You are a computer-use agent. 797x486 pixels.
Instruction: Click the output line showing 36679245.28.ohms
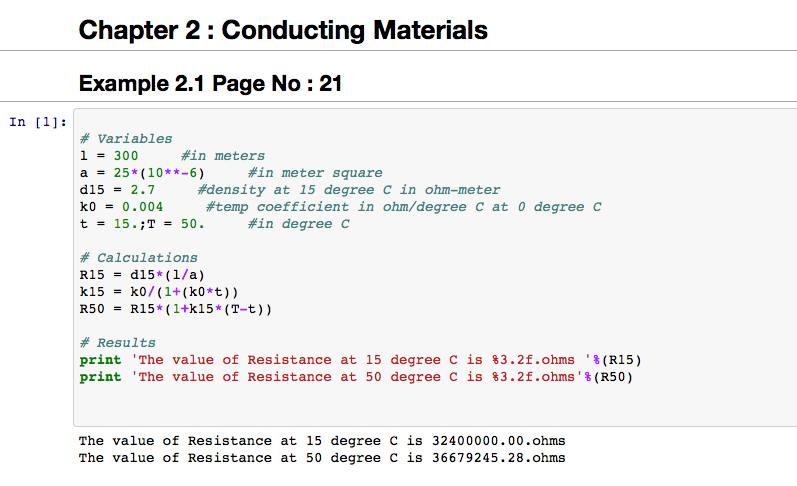[x=322, y=458]
